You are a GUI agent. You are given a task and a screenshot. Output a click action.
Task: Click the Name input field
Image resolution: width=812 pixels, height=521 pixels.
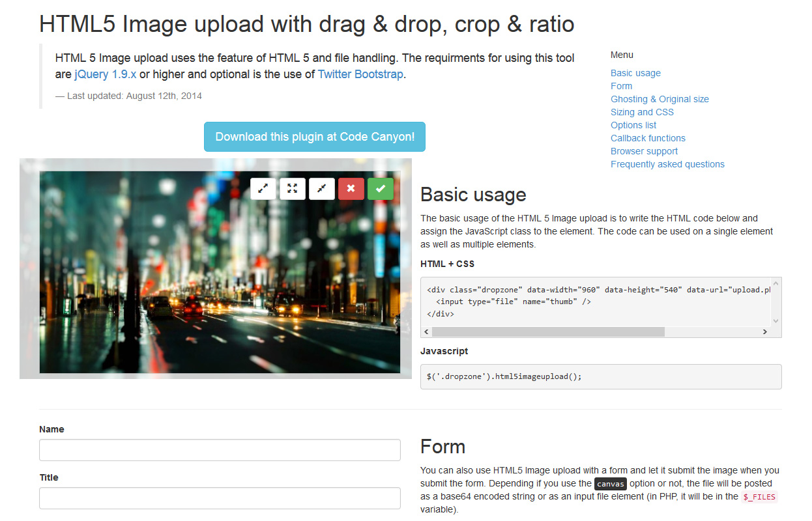pyautogui.click(x=220, y=450)
